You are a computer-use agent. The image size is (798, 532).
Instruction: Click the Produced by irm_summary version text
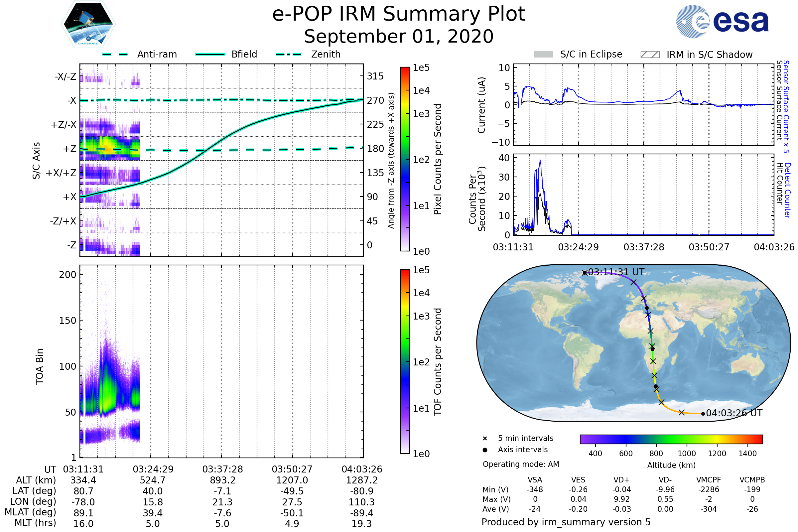(566, 522)
